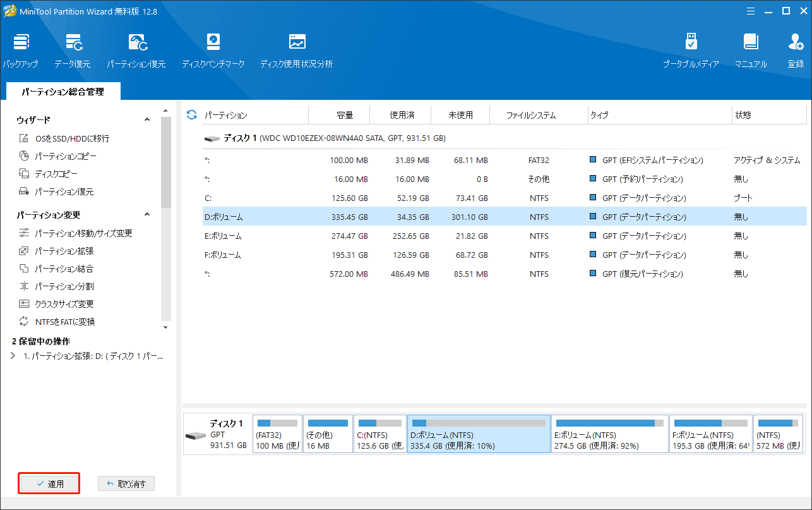Open ディスク使用状況分析 tool

pyautogui.click(x=296, y=51)
